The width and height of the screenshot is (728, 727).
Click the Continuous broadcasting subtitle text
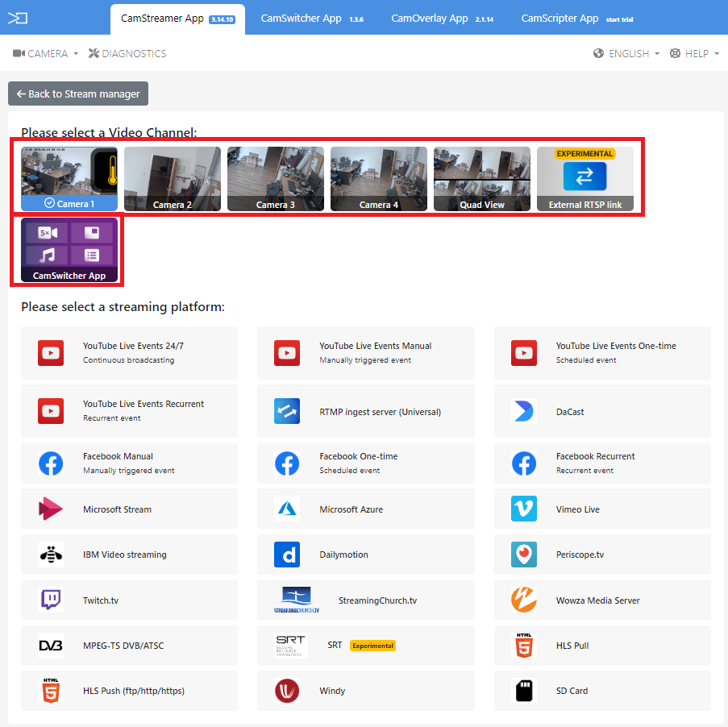tap(129, 359)
